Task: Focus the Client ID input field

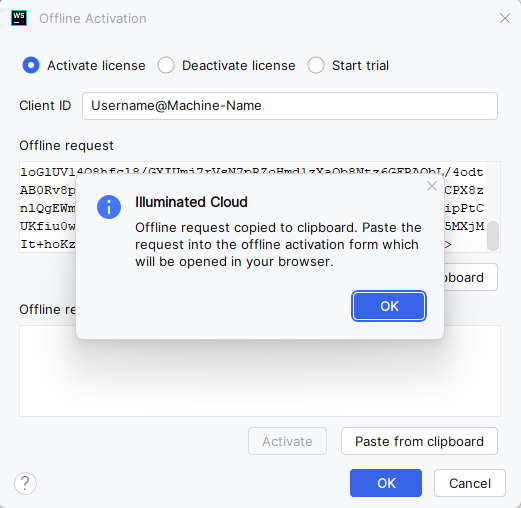Action: [x=290, y=106]
